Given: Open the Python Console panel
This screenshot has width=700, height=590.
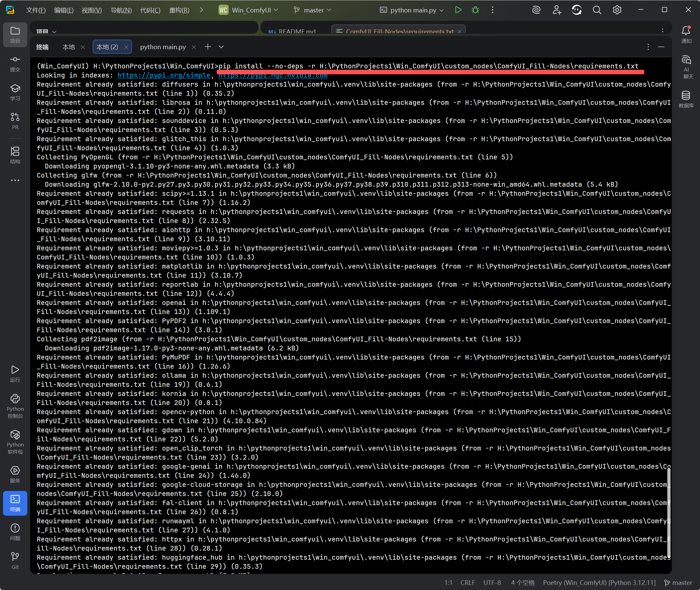Looking at the screenshot, I should tap(15, 406).
